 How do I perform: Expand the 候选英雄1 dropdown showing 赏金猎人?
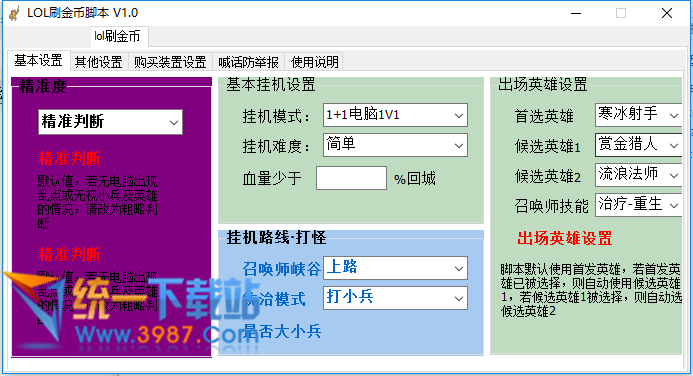(x=639, y=145)
